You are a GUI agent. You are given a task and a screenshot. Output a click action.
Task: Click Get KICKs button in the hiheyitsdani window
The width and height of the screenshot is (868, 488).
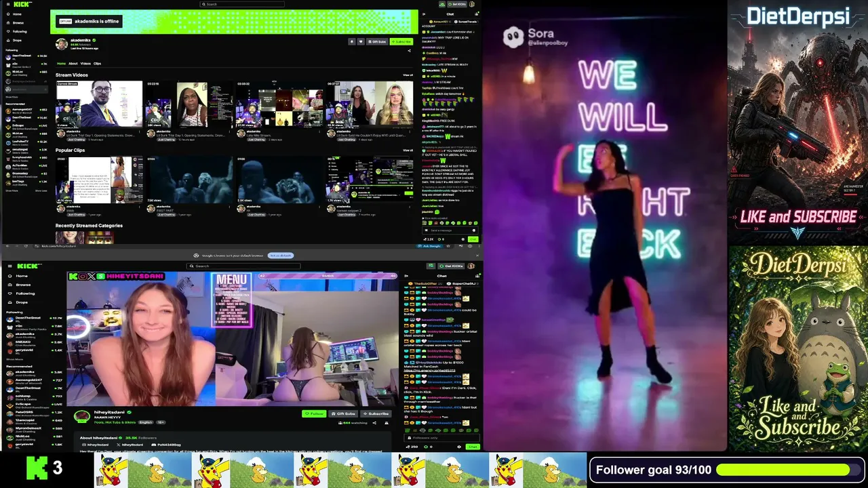(450, 266)
